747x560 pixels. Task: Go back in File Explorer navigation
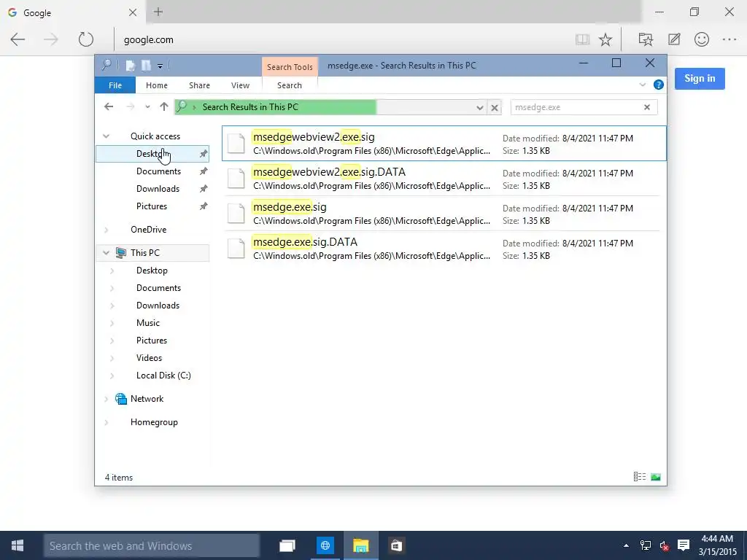(109, 106)
